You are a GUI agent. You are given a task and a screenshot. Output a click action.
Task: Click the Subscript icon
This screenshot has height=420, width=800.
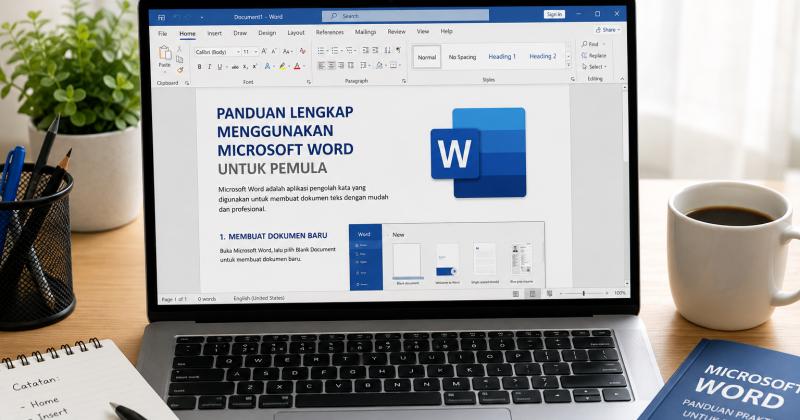pos(245,67)
